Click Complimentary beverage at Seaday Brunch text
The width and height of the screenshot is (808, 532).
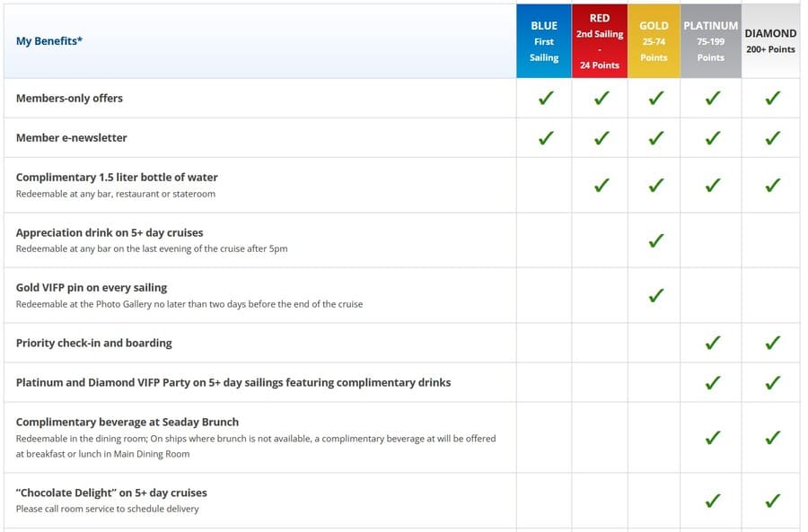(127, 422)
